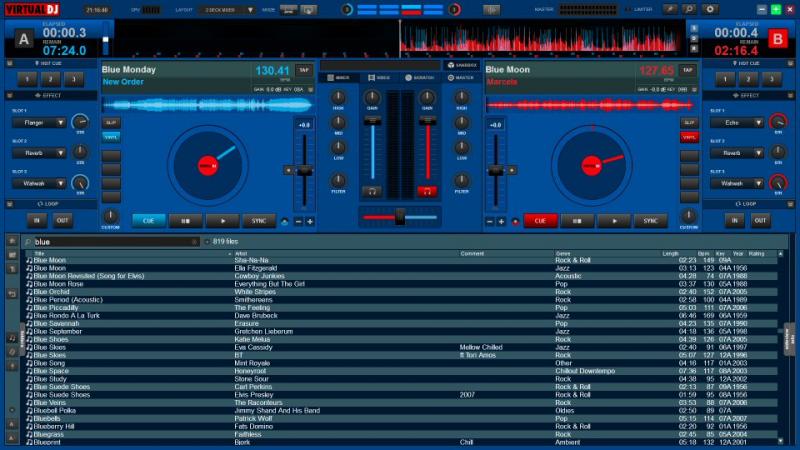The width and height of the screenshot is (800, 450).
Task: Toggle deck B red headphone cue button
Action: tap(427, 191)
